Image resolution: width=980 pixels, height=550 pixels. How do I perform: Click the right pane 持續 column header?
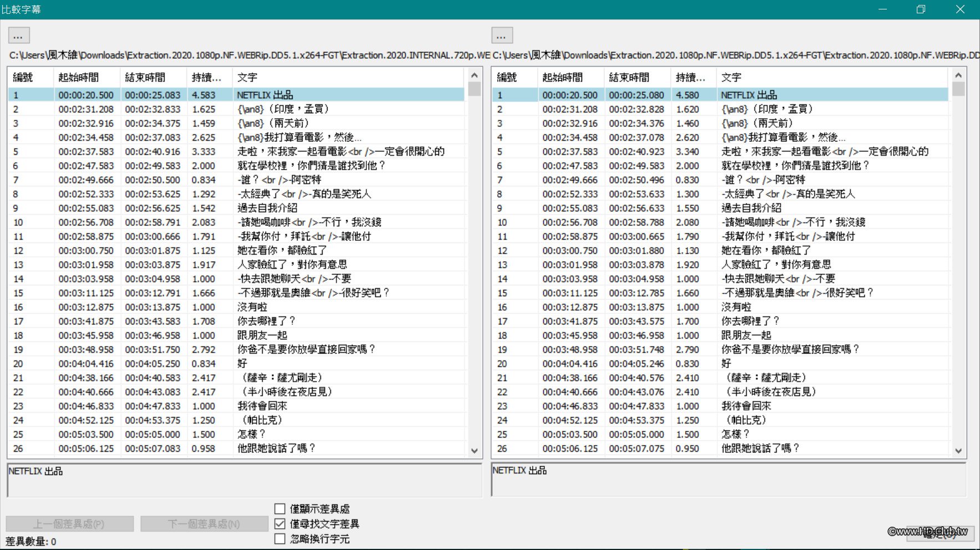(693, 77)
